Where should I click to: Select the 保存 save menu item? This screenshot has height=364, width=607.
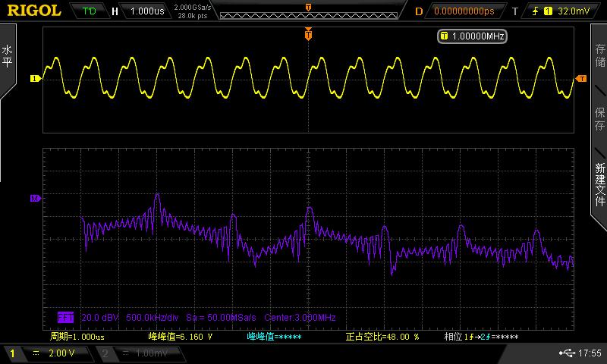(599, 118)
